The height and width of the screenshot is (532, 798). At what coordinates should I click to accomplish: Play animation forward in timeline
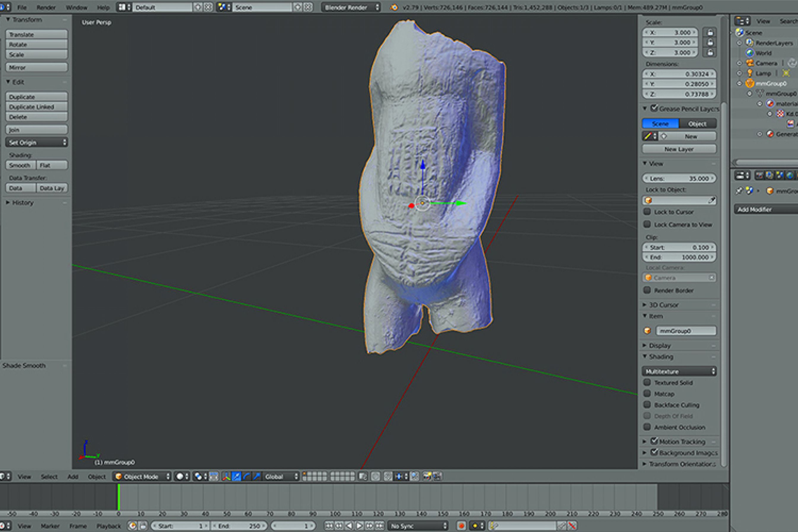pyautogui.click(x=360, y=526)
